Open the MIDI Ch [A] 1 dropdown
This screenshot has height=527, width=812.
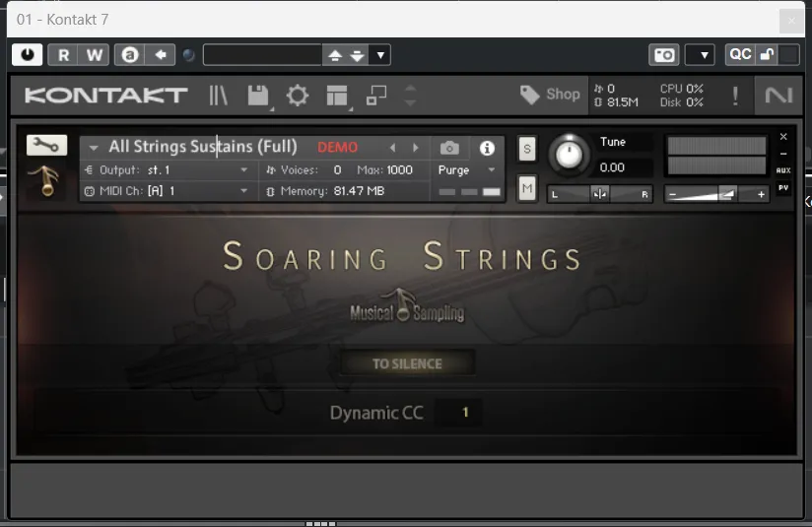click(167, 191)
